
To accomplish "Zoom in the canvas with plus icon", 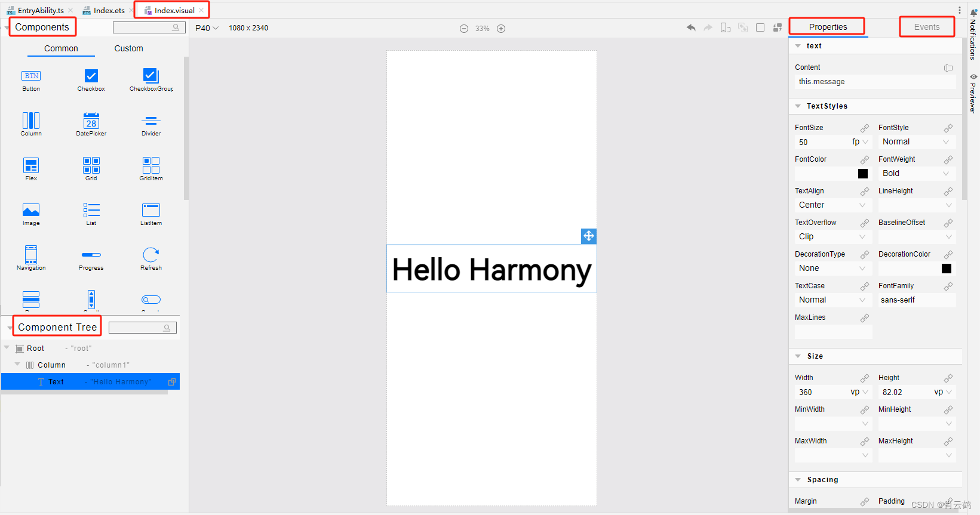I will pos(501,29).
